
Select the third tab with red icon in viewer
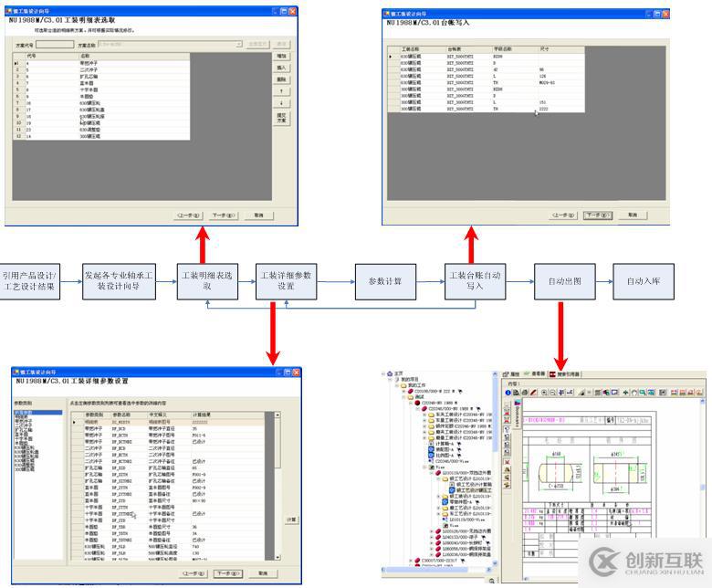(x=564, y=373)
